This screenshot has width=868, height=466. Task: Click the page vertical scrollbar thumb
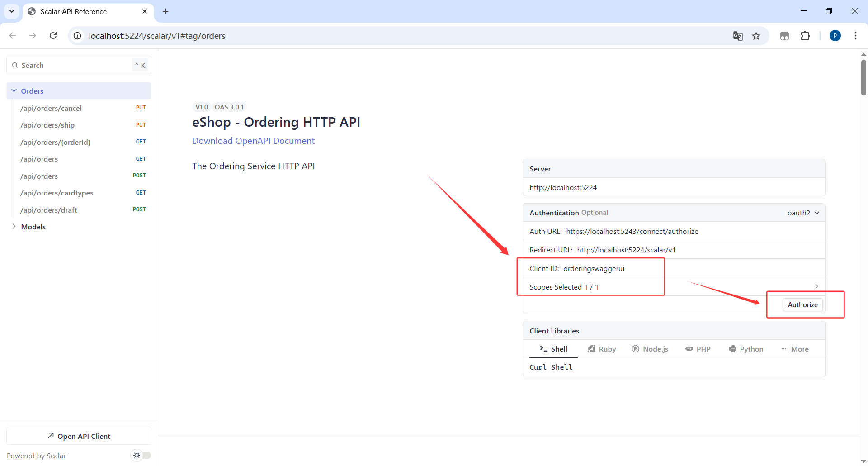pyautogui.click(x=863, y=77)
